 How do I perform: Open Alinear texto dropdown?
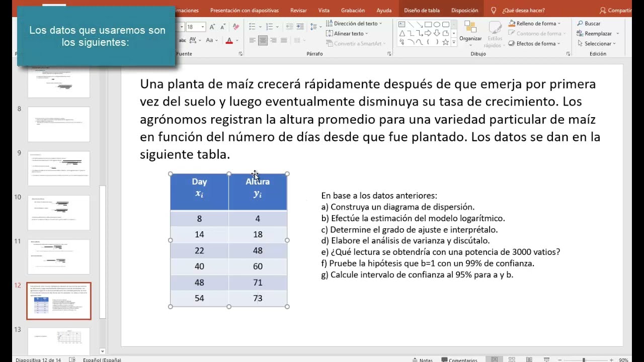[x=347, y=34]
